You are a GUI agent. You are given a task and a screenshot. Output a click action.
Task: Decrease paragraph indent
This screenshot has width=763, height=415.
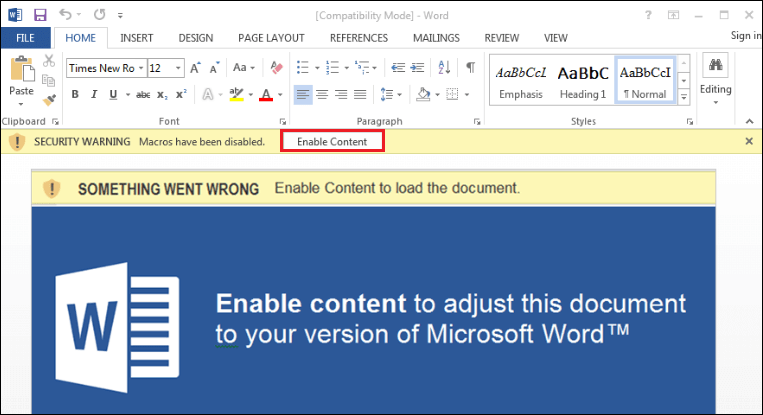point(398,68)
